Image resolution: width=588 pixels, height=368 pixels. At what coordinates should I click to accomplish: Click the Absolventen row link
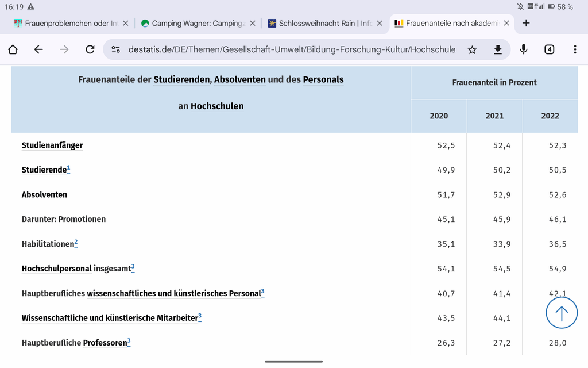point(44,194)
